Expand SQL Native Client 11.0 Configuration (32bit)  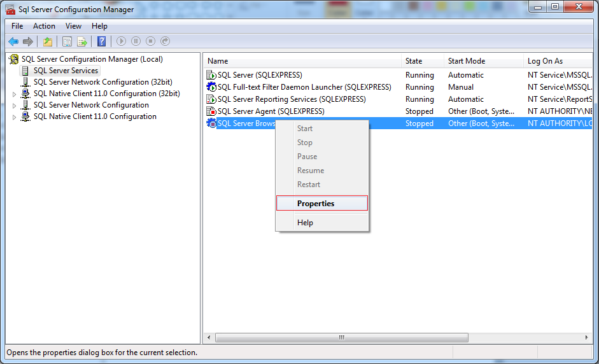(x=14, y=94)
